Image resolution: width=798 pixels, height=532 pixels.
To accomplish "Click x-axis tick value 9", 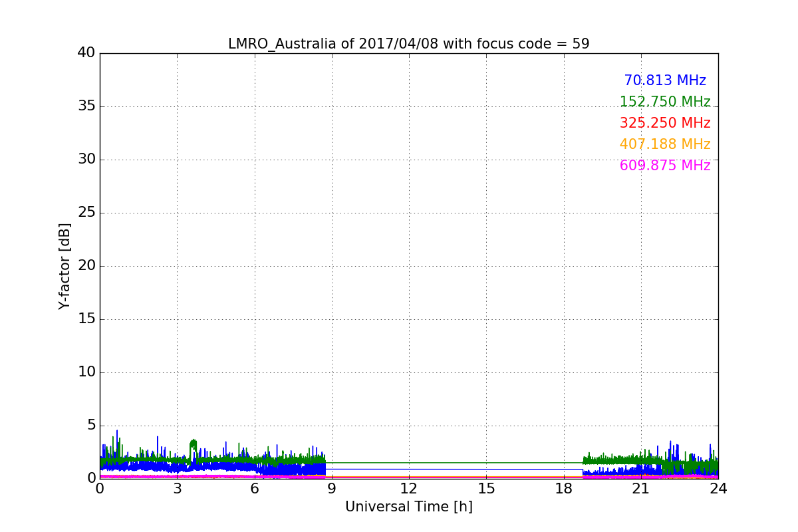I will click(332, 488).
